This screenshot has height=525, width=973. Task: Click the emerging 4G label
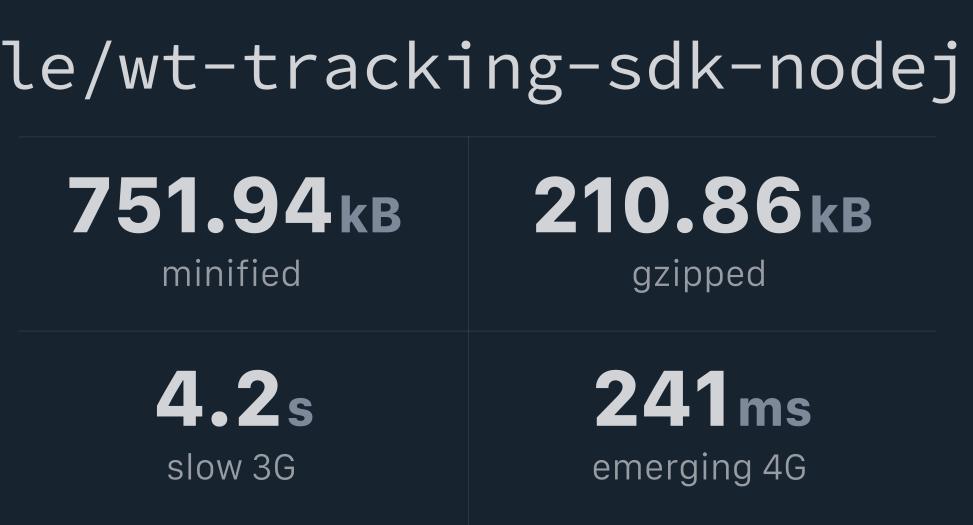coord(699,470)
